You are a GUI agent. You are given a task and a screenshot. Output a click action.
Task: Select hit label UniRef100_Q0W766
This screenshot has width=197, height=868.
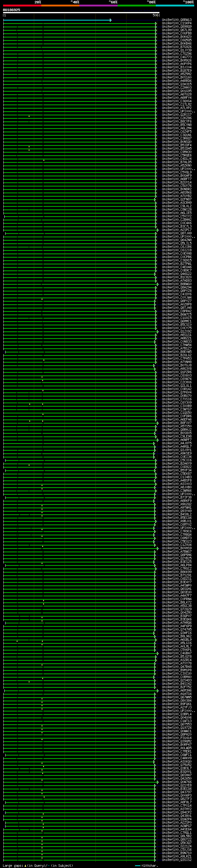(x=177, y=782)
